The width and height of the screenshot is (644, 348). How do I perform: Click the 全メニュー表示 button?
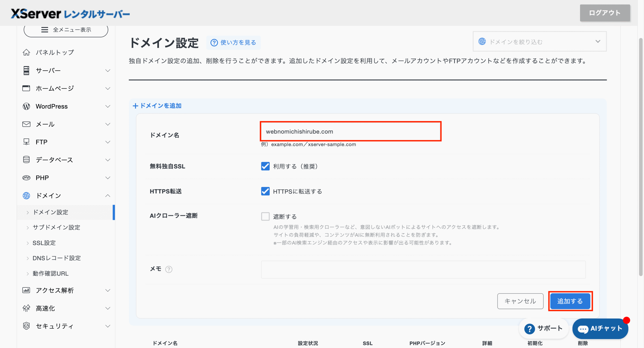[66, 30]
